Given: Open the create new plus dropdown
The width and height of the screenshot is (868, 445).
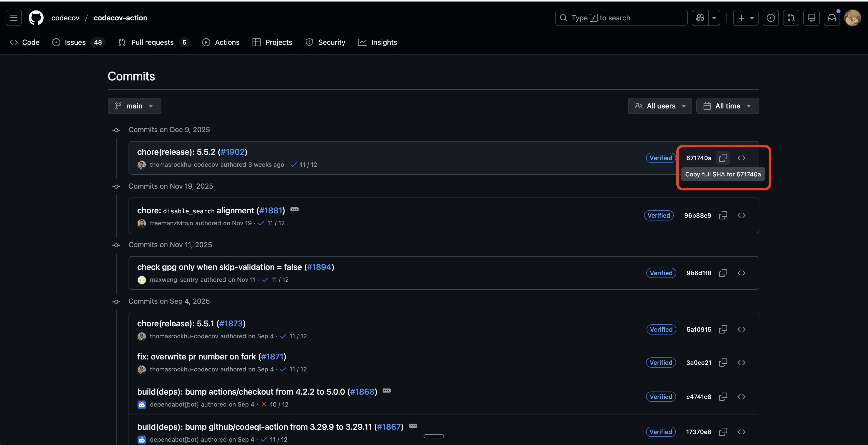Looking at the screenshot, I should coord(745,18).
